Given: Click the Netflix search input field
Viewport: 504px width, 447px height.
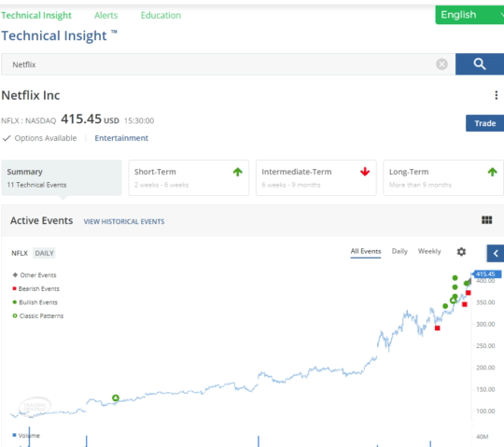Looking at the screenshot, I should 229,64.
